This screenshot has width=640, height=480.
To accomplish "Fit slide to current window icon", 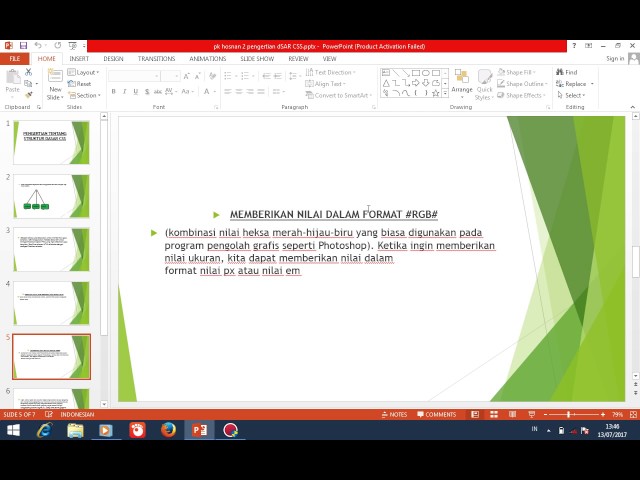I will [632, 414].
